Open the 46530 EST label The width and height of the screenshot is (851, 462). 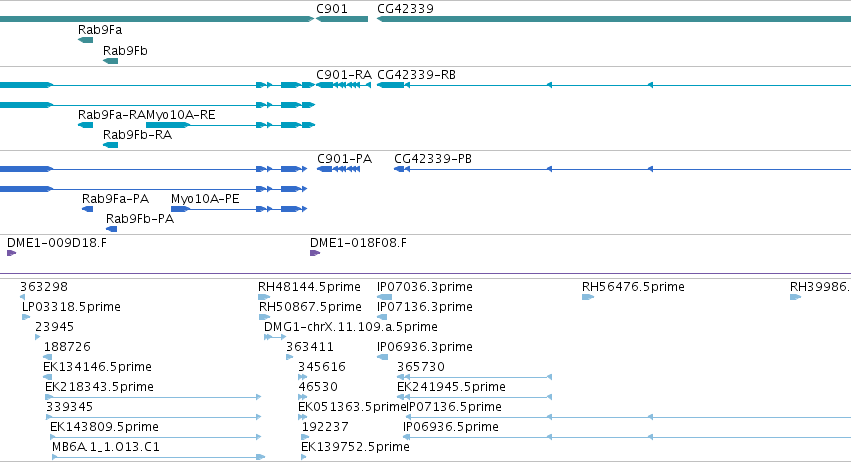(x=318, y=387)
